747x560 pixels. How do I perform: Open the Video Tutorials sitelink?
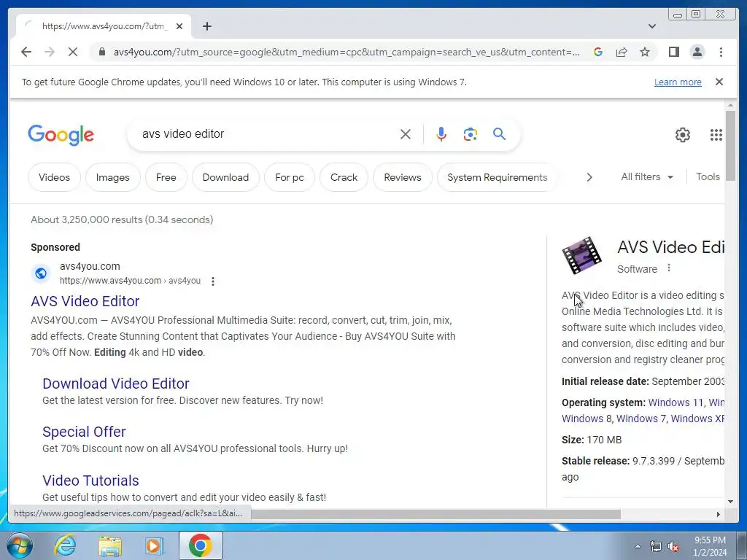pyautogui.click(x=90, y=480)
